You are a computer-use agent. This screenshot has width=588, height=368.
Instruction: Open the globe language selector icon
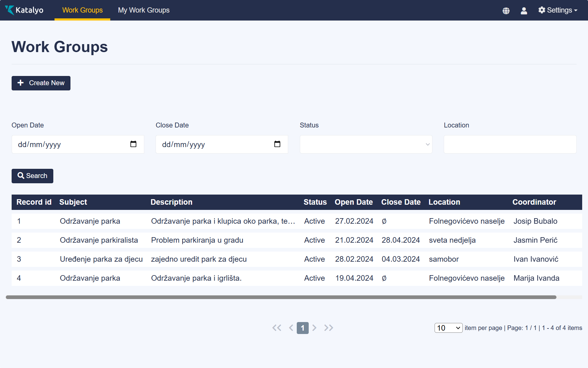[506, 11]
